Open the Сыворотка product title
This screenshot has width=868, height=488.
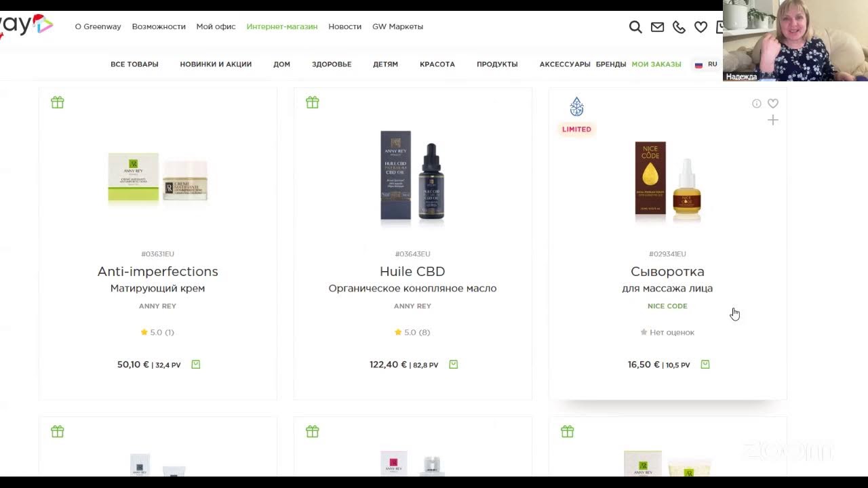click(667, 272)
